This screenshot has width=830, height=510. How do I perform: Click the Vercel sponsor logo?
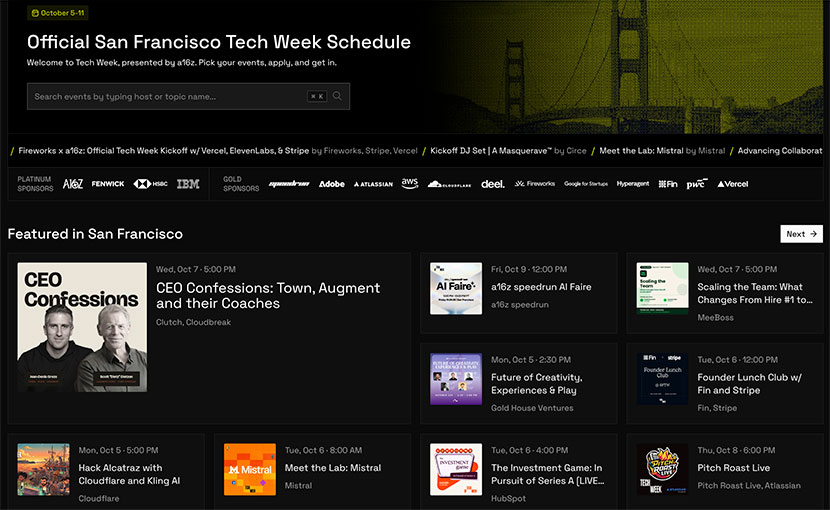(x=733, y=184)
